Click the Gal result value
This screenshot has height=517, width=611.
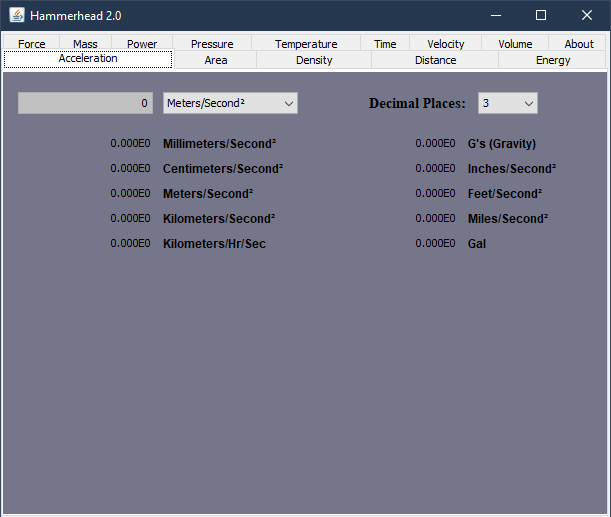(435, 243)
